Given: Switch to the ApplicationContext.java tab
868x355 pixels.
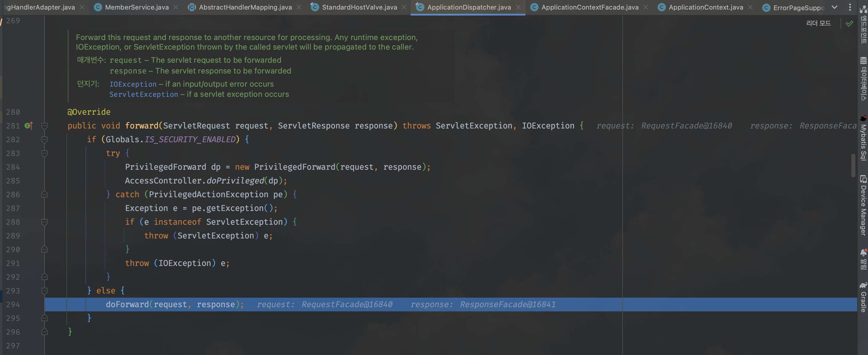Looking at the screenshot, I should coord(706,7).
